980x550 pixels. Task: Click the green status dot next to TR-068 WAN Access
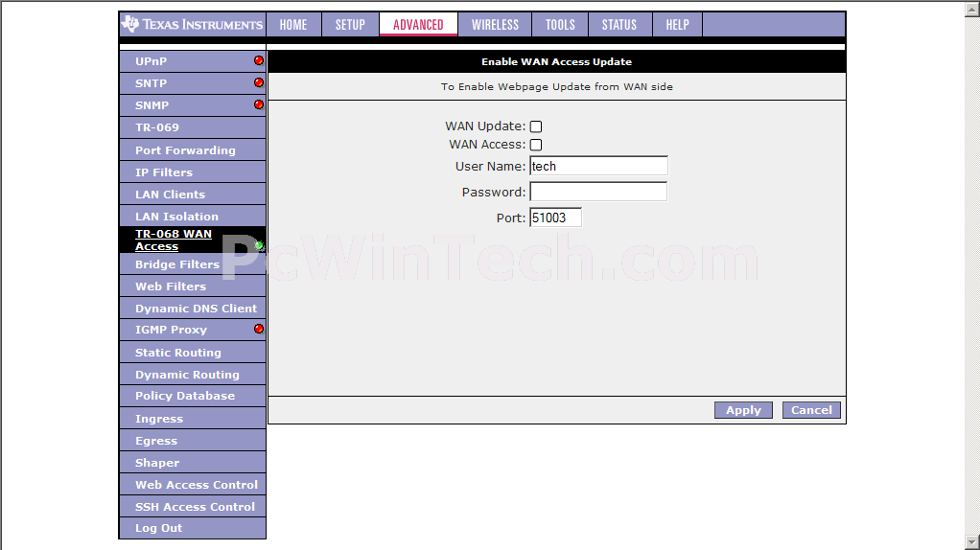[259, 245]
